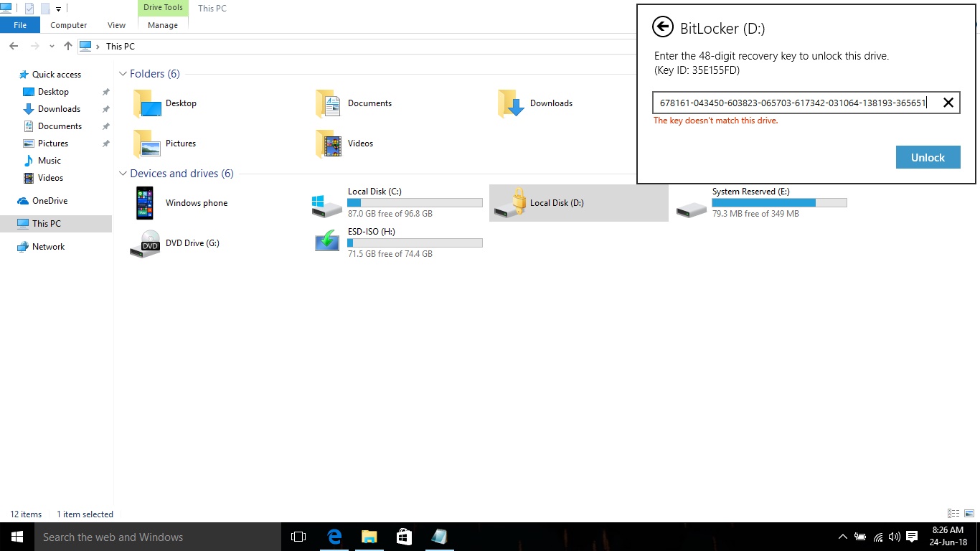The image size is (980, 551).
Task: Go up one folder level
Action: coord(68,46)
